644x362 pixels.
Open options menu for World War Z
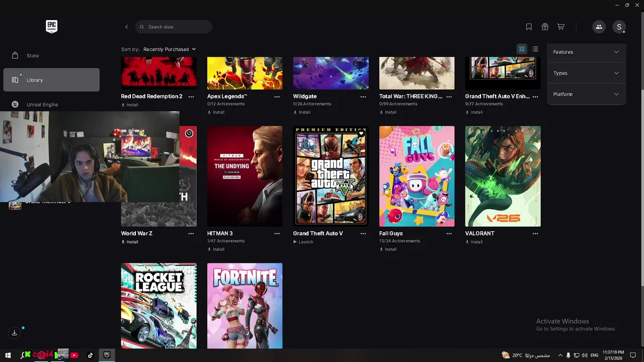click(x=191, y=234)
